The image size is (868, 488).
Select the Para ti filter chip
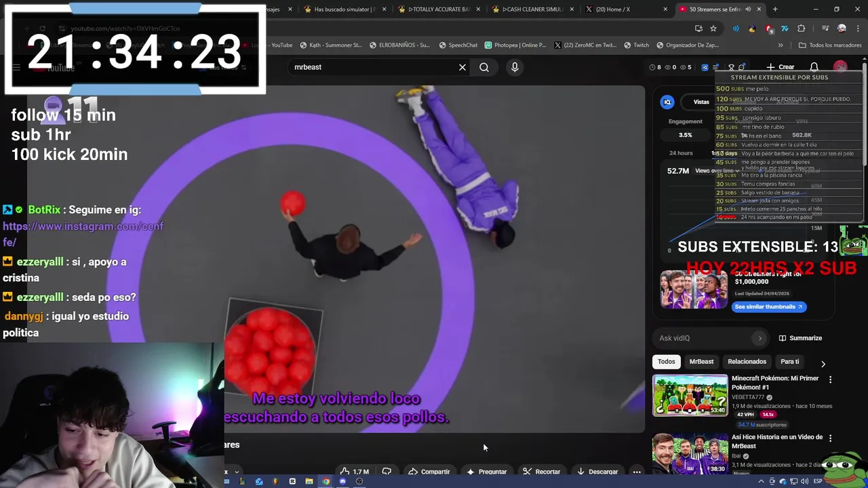pos(790,362)
